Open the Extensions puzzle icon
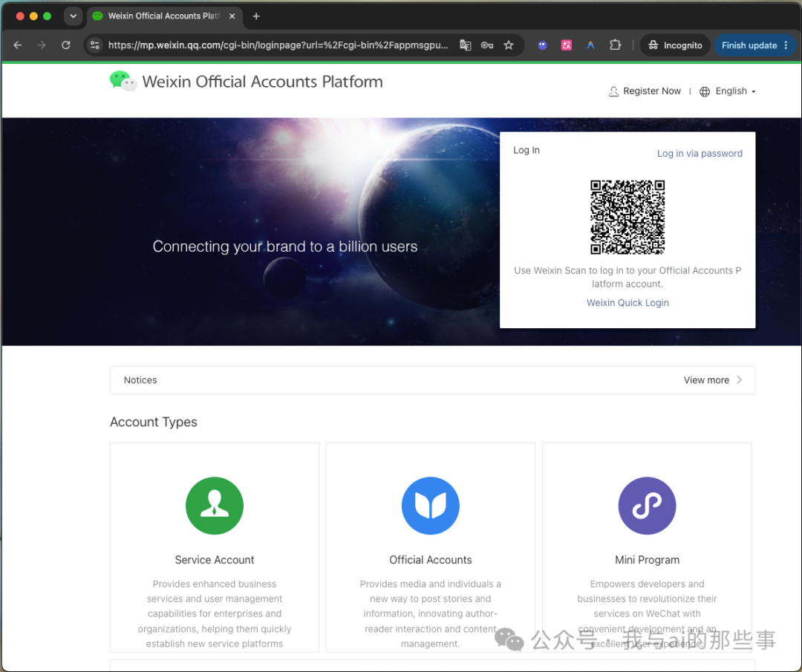 click(616, 45)
